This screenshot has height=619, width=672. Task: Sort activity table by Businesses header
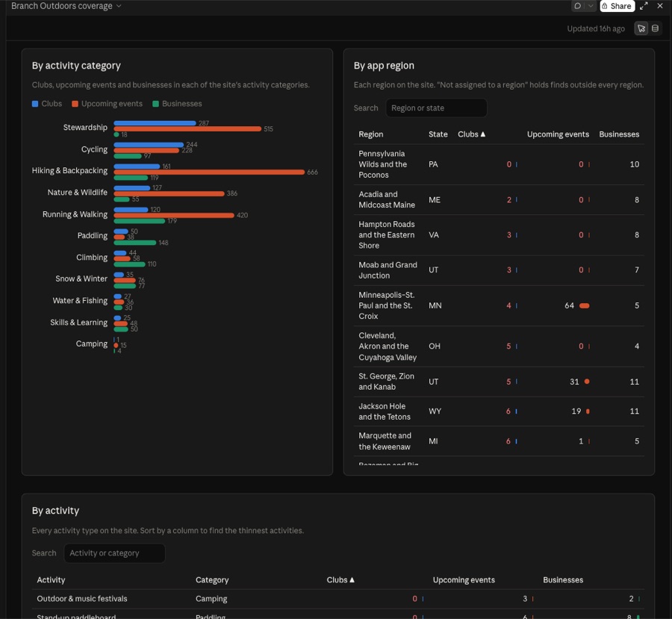(563, 579)
